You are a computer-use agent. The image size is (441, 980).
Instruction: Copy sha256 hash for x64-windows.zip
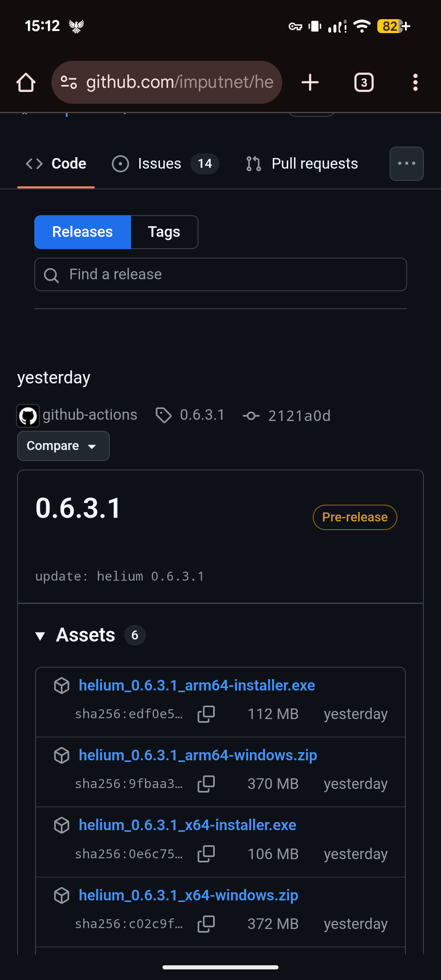click(x=206, y=924)
